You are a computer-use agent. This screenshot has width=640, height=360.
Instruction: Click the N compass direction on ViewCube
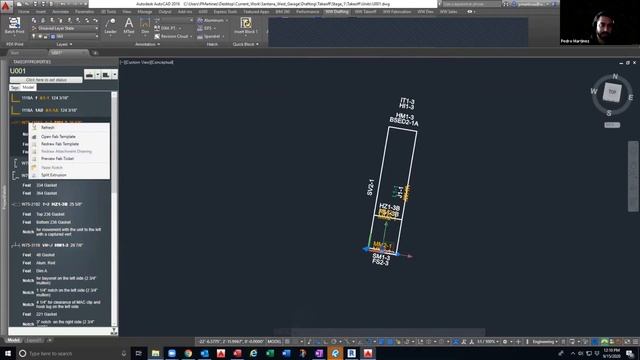(x=615, y=76)
